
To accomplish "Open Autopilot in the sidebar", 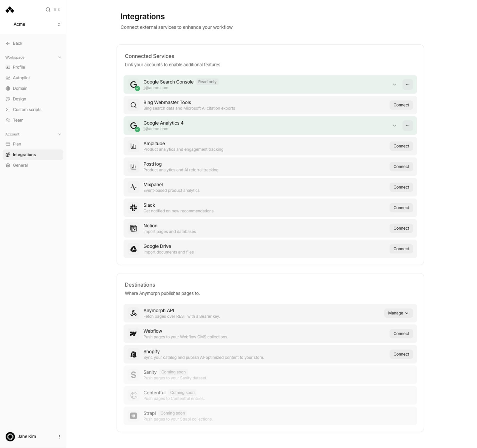I will point(33,78).
